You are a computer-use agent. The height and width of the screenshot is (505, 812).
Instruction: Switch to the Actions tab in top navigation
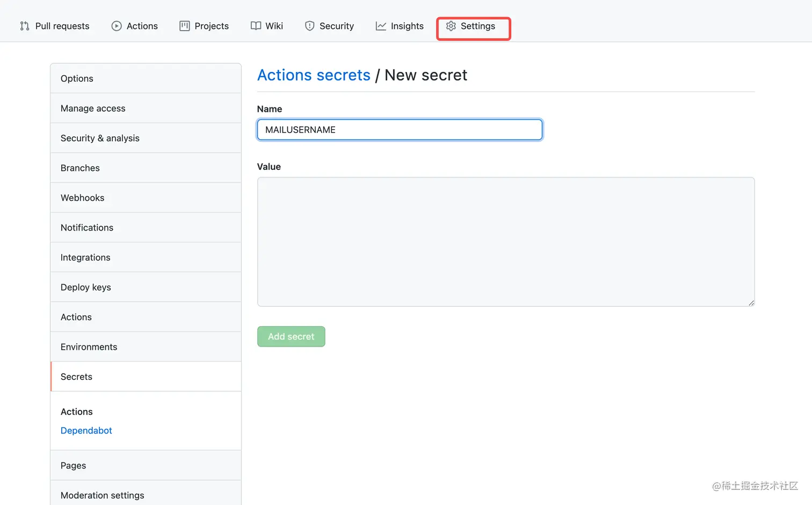(x=135, y=26)
